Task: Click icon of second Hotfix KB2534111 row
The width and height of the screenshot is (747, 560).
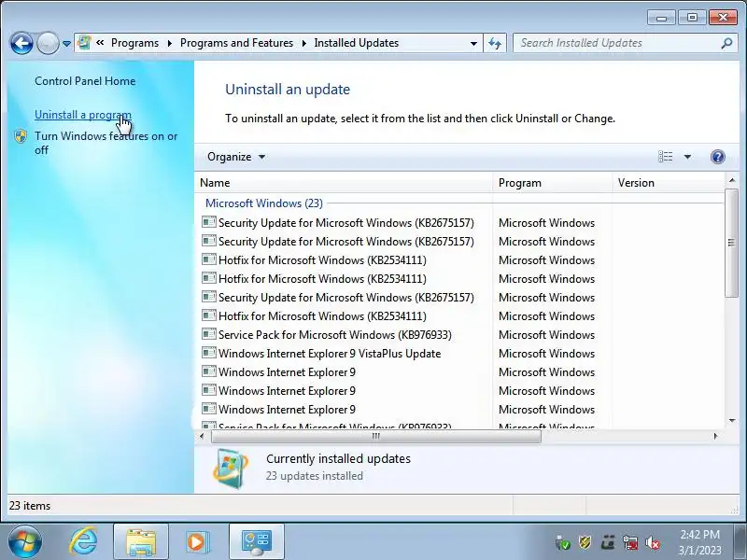Action: 208,278
